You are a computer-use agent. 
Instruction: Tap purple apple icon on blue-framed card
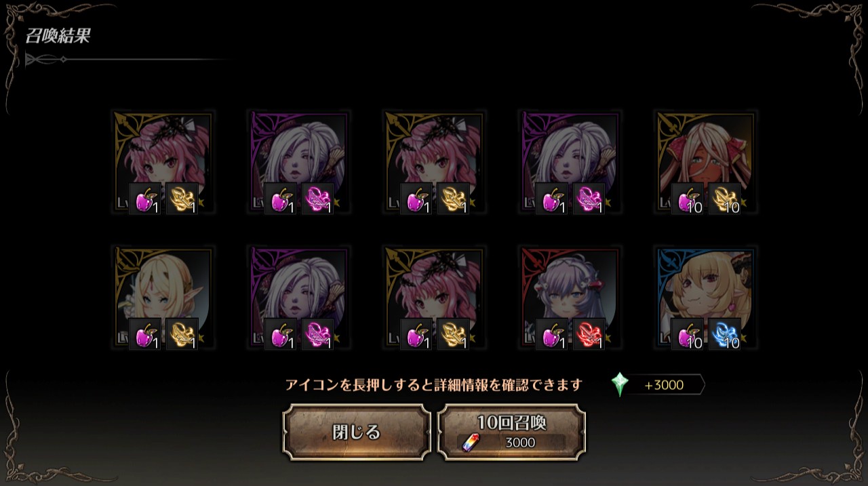pyautogui.click(x=688, y=334)
